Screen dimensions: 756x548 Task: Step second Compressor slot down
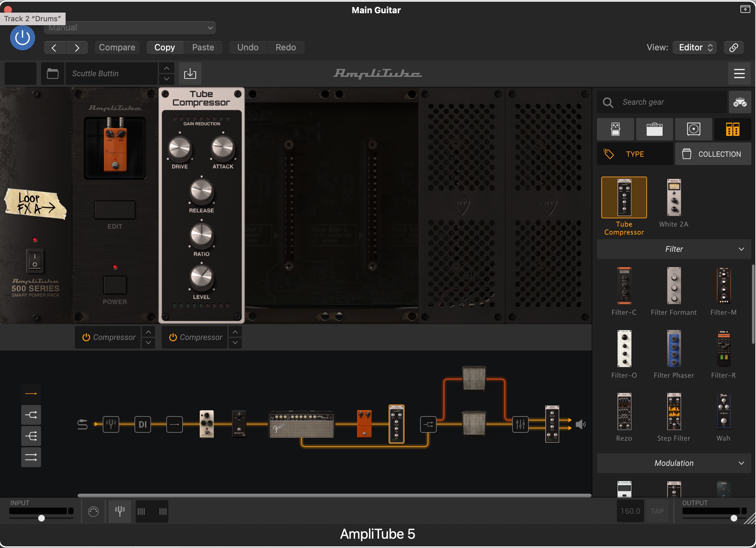pyautogui.click(x=235, y=343)
